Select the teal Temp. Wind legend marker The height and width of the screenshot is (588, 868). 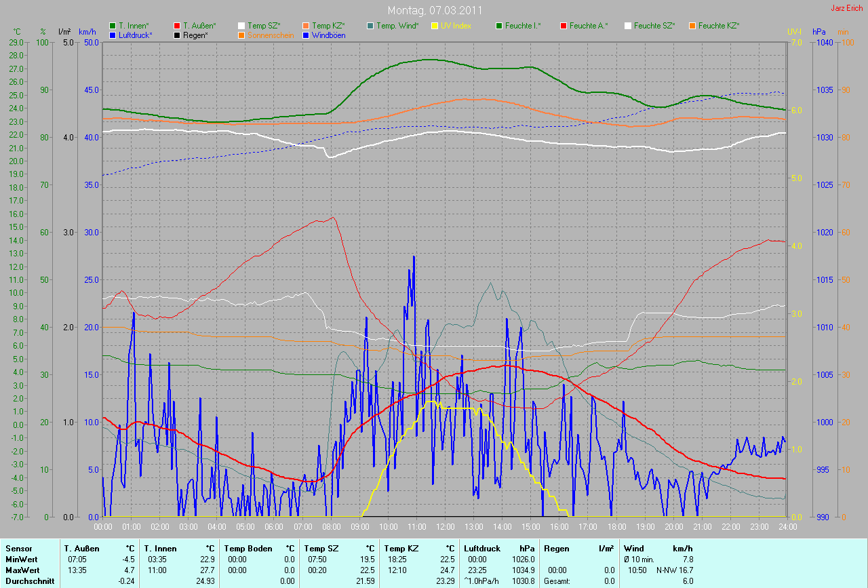[x=370, y=26]
